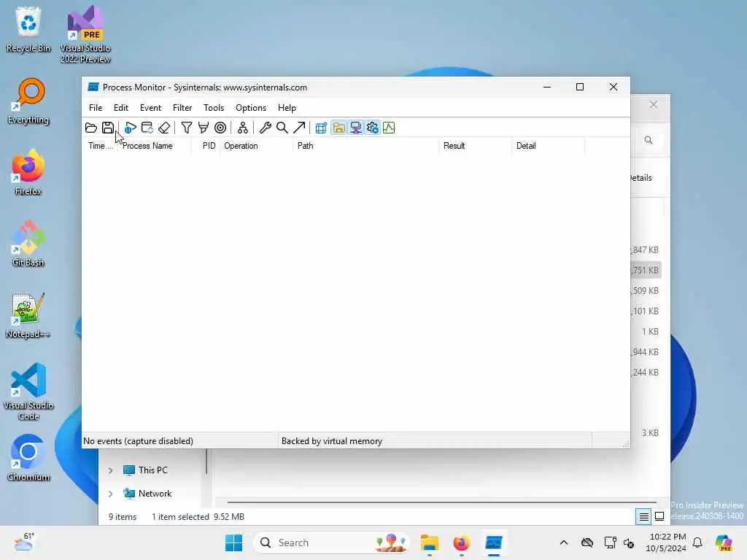Click the 'No events (capture disabled)' status text
Screen dimensions: 747x560
138,441
